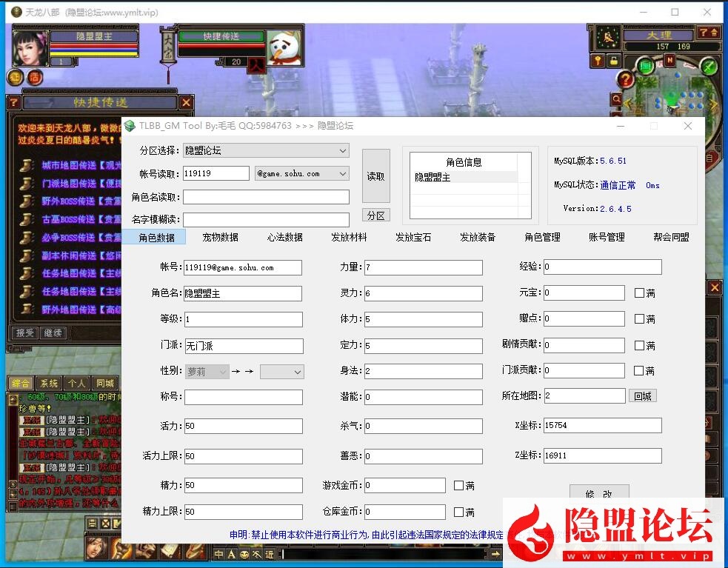
Task: Switch to 心法数据 tab
Action: click(284, 237)
